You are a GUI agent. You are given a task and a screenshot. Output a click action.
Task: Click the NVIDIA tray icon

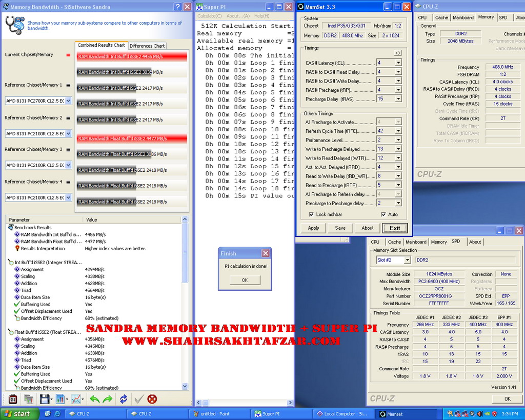(487, 414)
